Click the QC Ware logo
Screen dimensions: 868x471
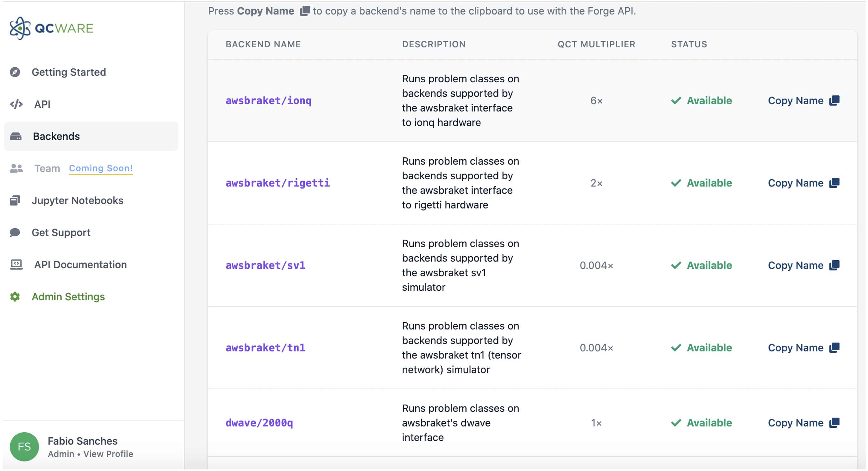coord(51,28)
